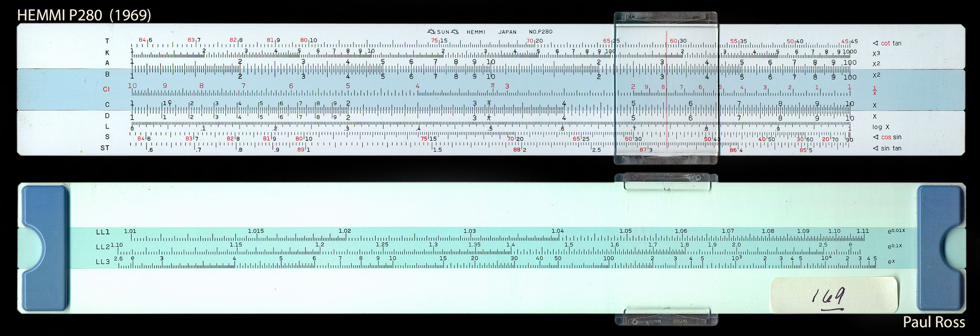The height and width of the screenshot is (336, 980).
Task: Click the "sin tan" legend of the ST scale
Action: (887, 149)
